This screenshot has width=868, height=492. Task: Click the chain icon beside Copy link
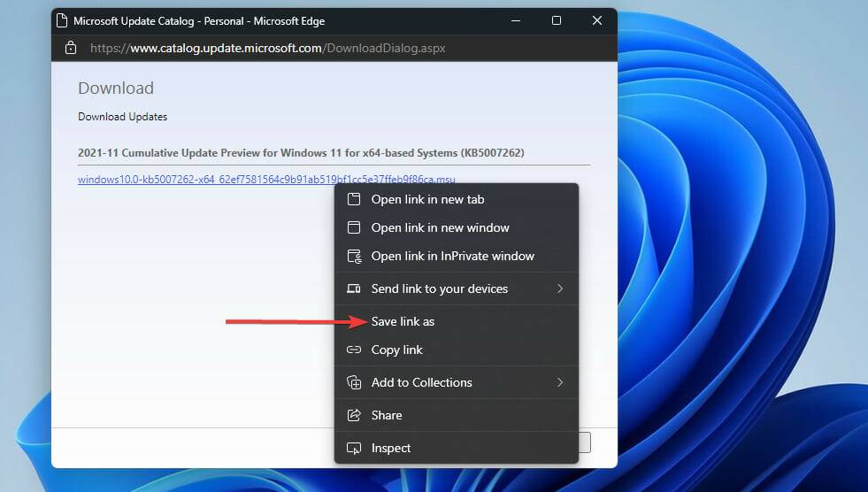[x=354, y=350]
